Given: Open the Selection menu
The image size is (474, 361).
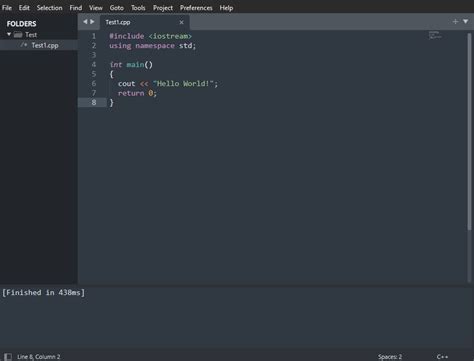Looking at the screenshot, I should (x=49, y=8).
